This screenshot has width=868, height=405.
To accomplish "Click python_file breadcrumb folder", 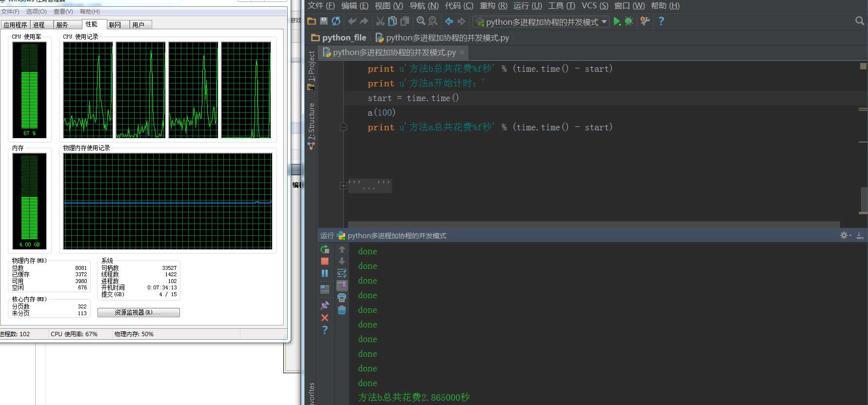I will [339, 38].
